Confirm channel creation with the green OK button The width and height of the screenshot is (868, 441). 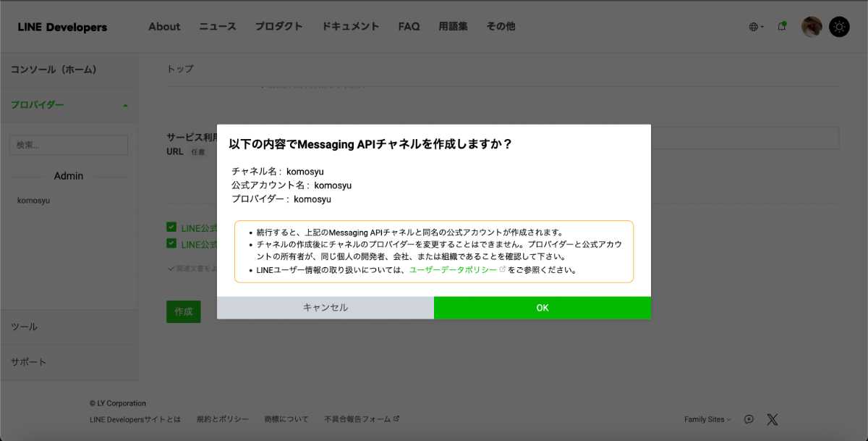click(x=542, y=308)
